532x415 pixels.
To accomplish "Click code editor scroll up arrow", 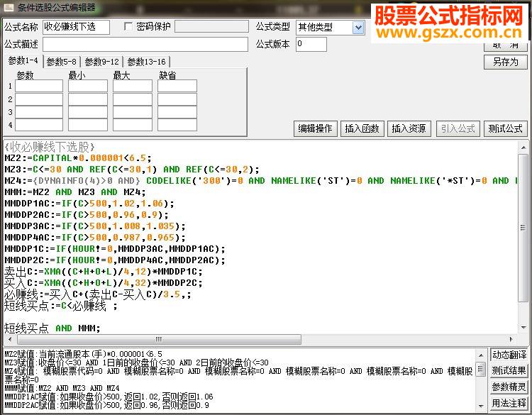I will [x=523, y=148].
